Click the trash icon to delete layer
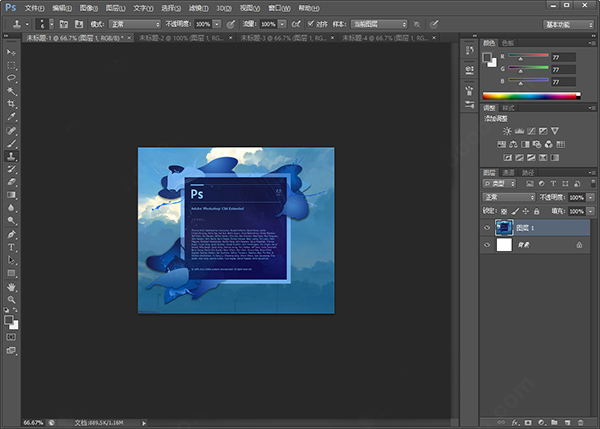This screenshot has height=429, width=600. pyautogui.click(x=582, y=422)
